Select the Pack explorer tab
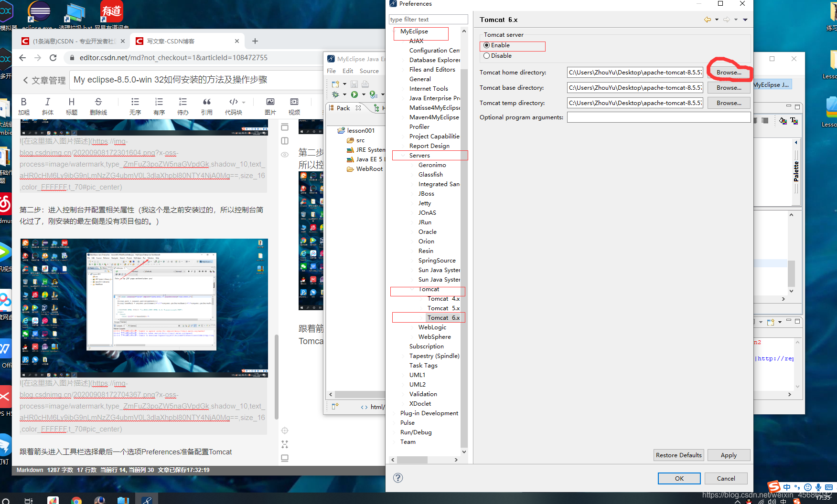This screenshot has width=837, height=504. (343, 108)
